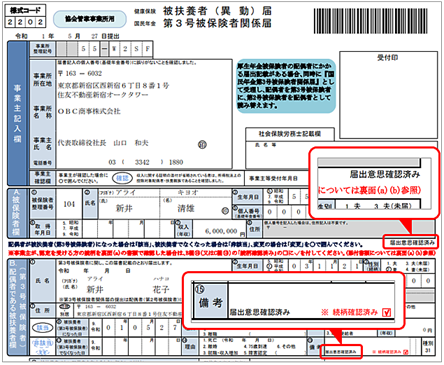The height and width of the screenshot is (365, 444).
Task: Click the 理由 label in the bottom row
Action: (190, 346)
